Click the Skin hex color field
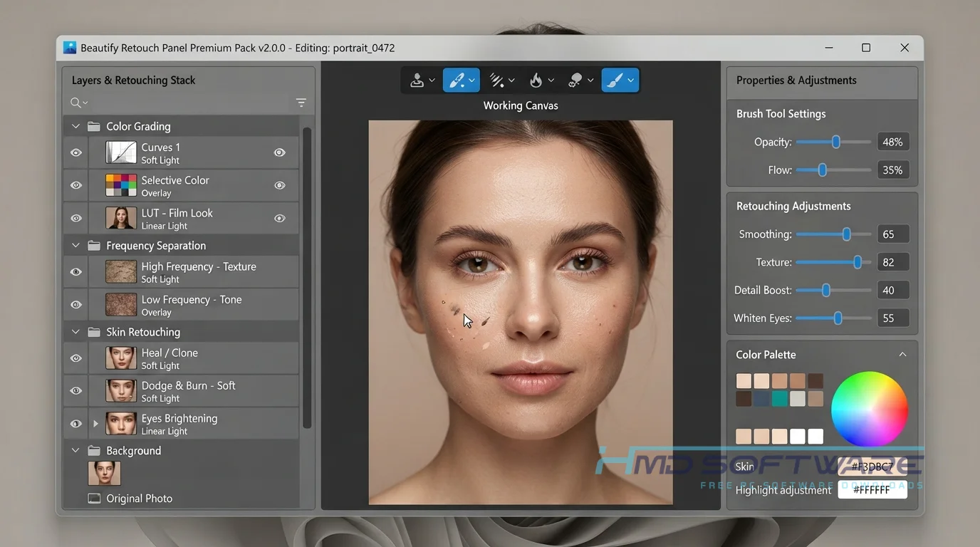This screenshot has width=980, height=547. tap(872, 467)
